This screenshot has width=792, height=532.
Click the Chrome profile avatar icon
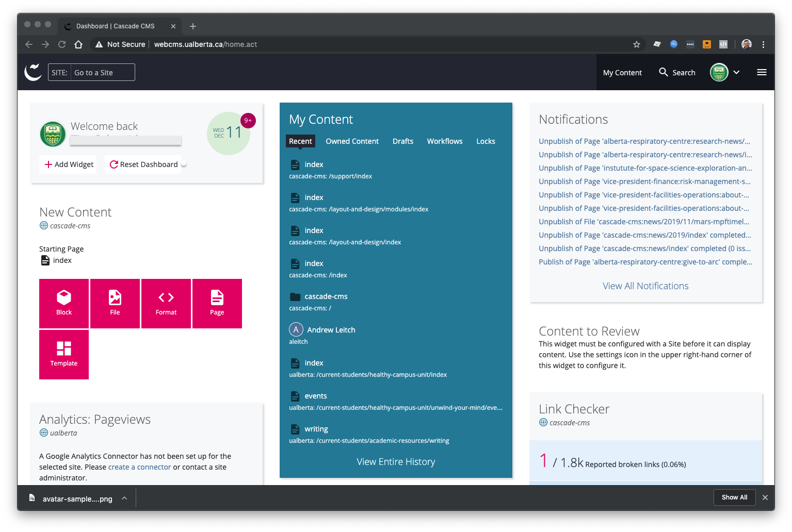(747, 44)
